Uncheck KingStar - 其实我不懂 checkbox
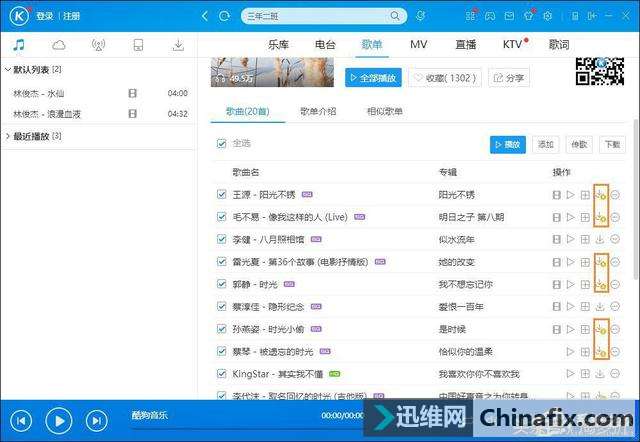The height and width of the screenshot is (442, 640). (x=222, y=373)
